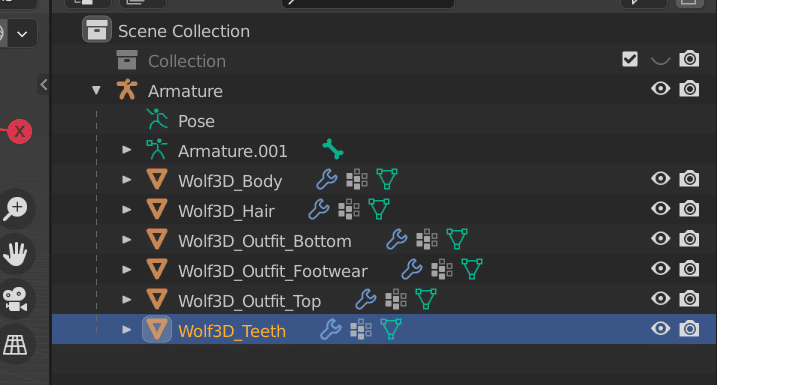Select the pan hand viewport tool

[16, 254]
